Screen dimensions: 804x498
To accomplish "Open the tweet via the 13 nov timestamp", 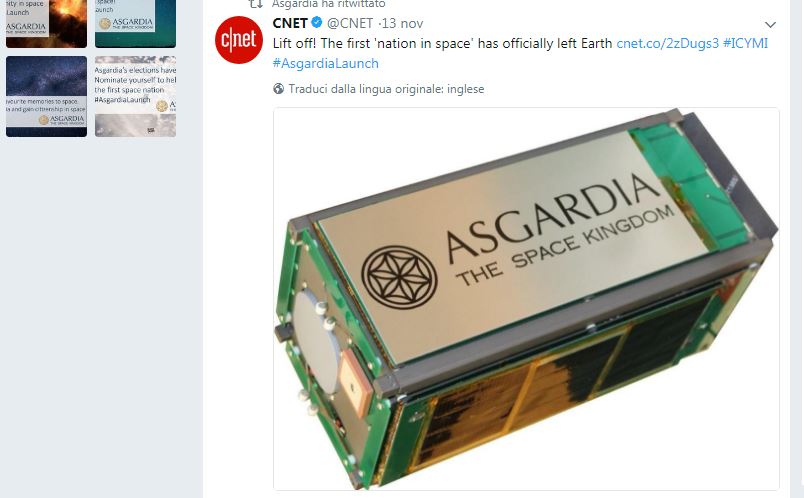I will (403, 23).
